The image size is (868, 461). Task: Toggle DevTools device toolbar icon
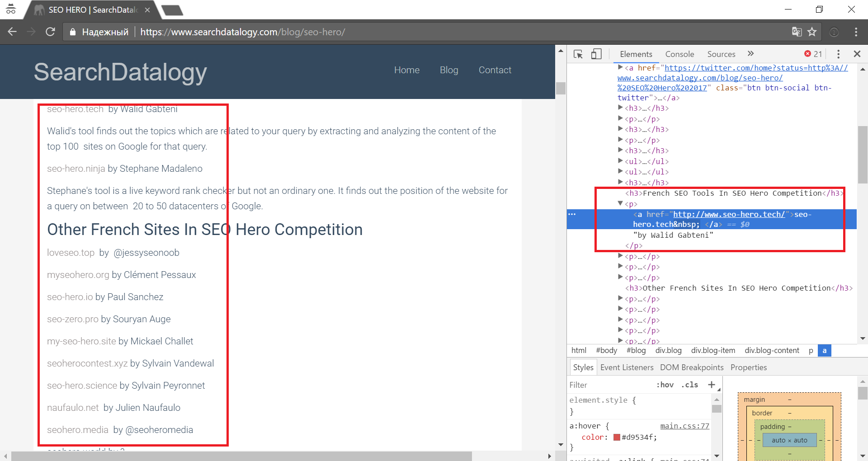[x=596, y=54]
